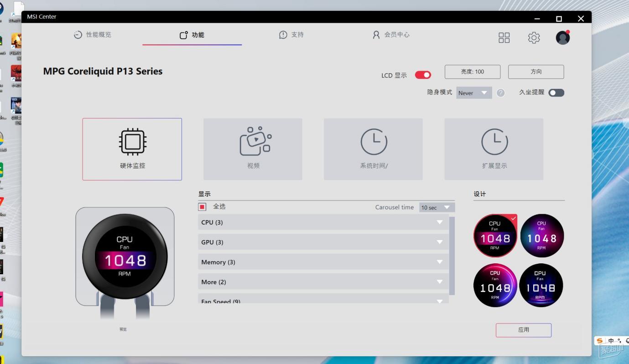Click the stealth mode help question icon
This screenshot has width=629, height=364.
point(501,93)
